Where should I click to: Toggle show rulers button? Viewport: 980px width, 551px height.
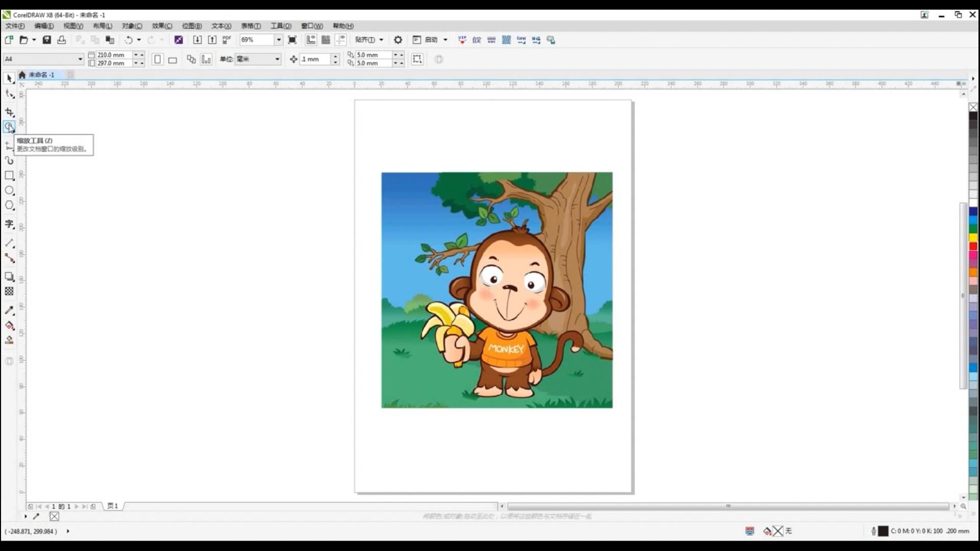311,40
